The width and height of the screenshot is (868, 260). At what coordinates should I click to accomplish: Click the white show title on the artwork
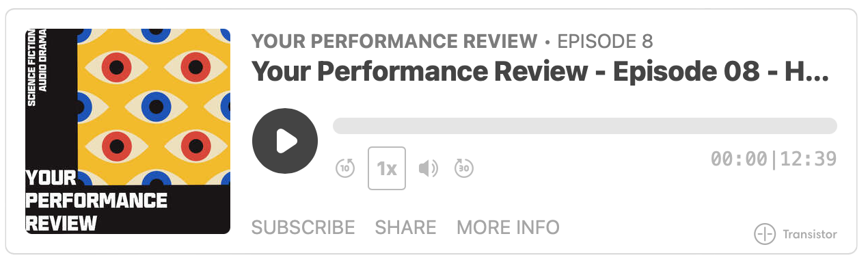(96, 200)
